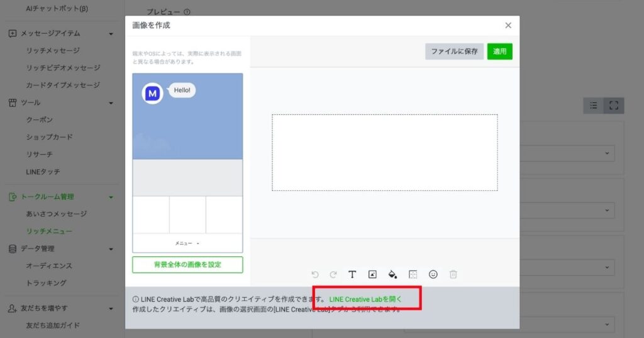The image size is (644, 338).
Task: Select クーポン from the sidebar
Action: pyautogui.click(x=39, y=119)
